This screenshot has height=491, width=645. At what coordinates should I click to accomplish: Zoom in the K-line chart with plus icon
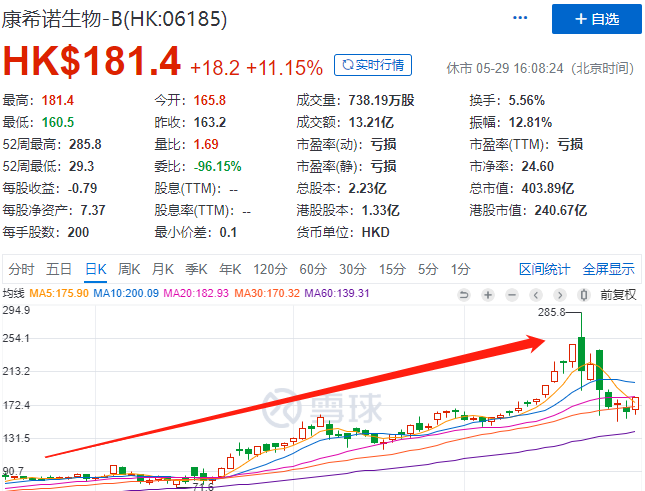pyautogui.click(x=488, y=295)
